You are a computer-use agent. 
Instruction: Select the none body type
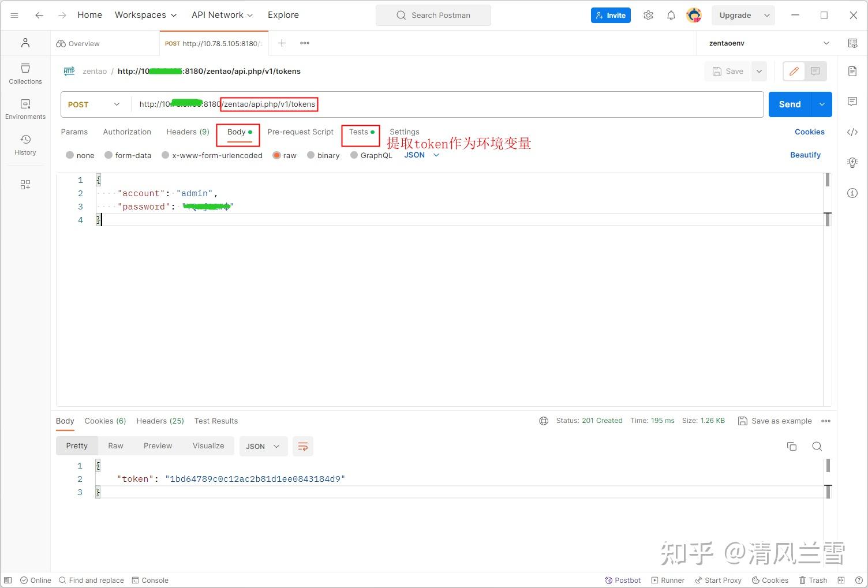[x=80, y=155]
